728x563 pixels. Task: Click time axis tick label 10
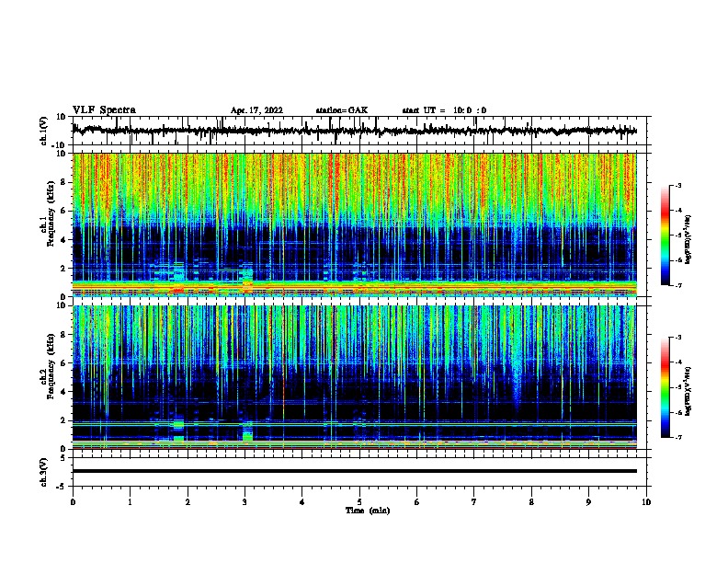(646, 502)
